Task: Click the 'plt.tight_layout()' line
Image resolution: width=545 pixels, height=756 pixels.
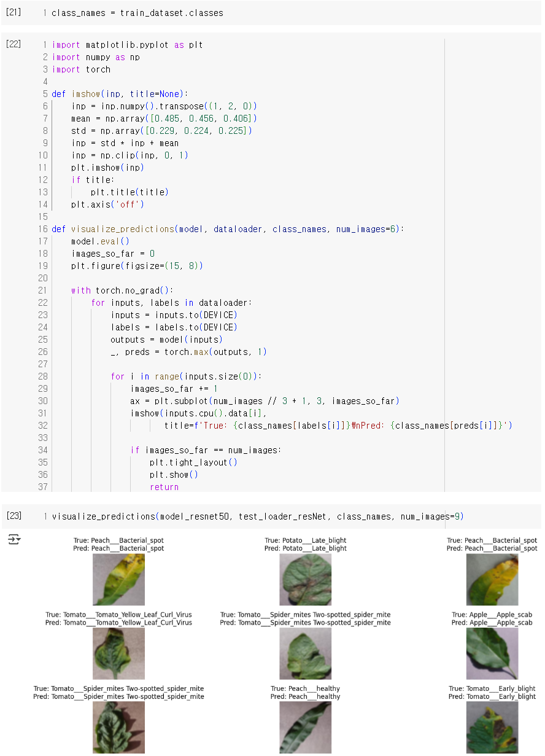Action: coord(194,462)
